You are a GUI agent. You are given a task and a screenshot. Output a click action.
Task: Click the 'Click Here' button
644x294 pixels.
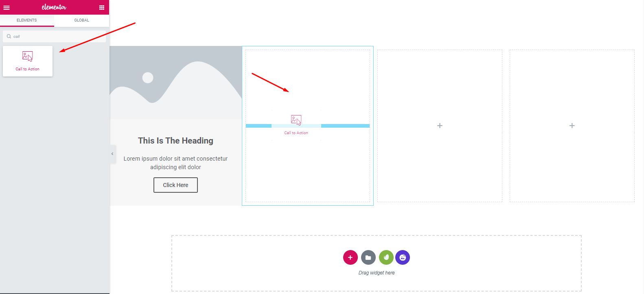coord(175,185)
